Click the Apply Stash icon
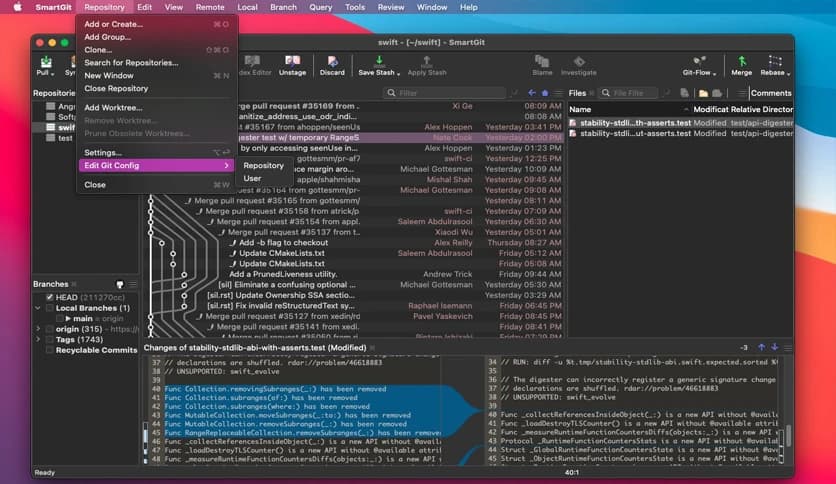The width and height of the screenshot is (836, 484). [x=427, y=66]
